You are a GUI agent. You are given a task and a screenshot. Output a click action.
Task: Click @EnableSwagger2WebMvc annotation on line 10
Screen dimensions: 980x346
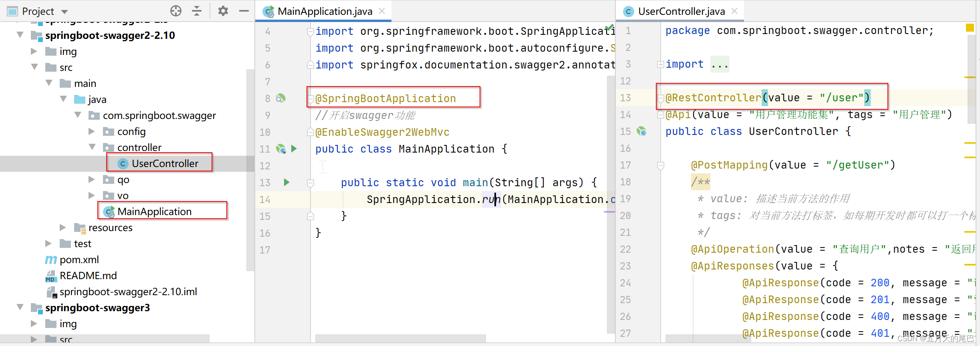point(383,132)
